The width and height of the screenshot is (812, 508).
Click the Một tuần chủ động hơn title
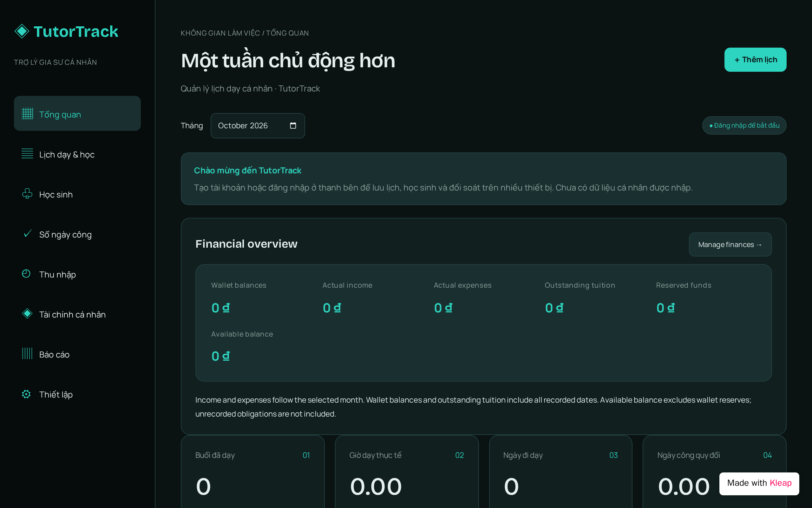coord(288,60)
